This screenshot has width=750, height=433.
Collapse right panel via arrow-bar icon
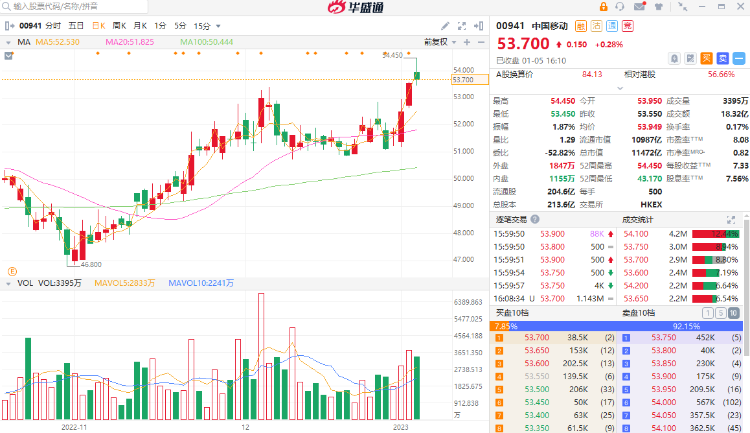(478, 26)
